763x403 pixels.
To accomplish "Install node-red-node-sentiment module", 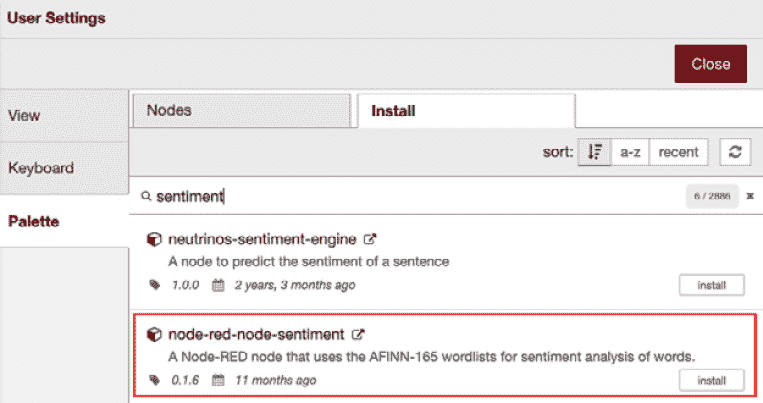I will pos(711,381).
